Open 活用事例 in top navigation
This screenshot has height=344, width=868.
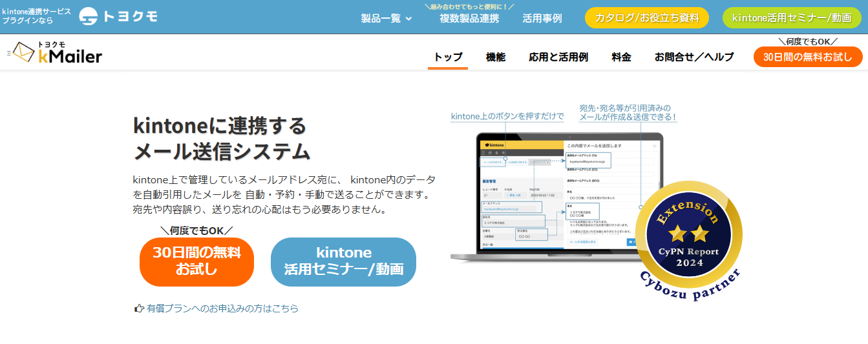pos(542,18)
